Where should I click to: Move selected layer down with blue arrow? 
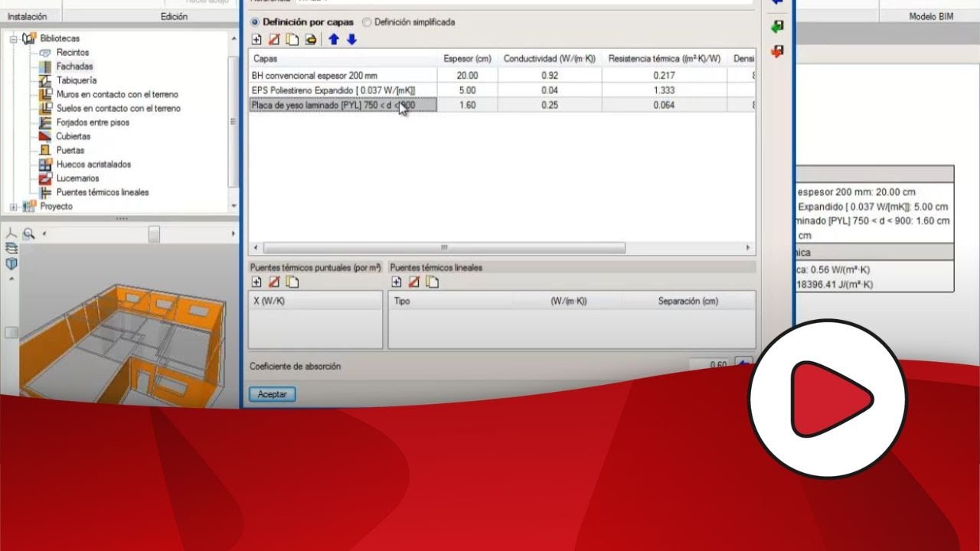pyautogui.click(x=351, y=40)
